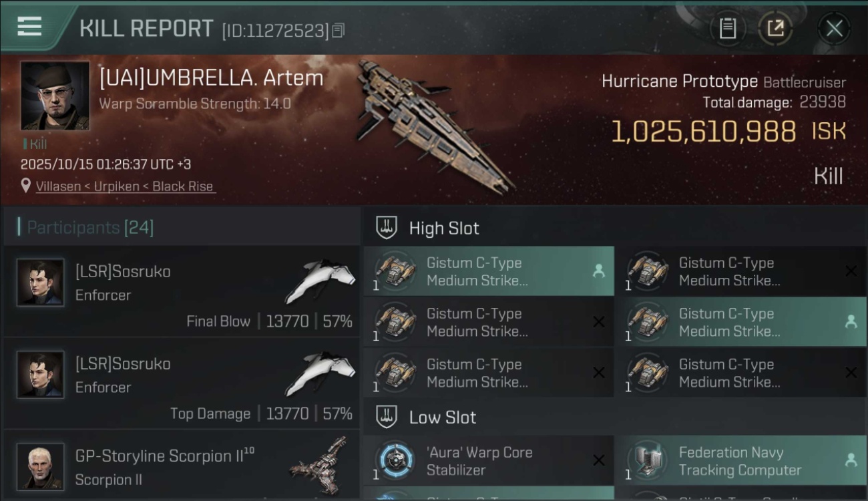Click the share kill report icon
868x501 pixels.
click(x=775, y=28)
